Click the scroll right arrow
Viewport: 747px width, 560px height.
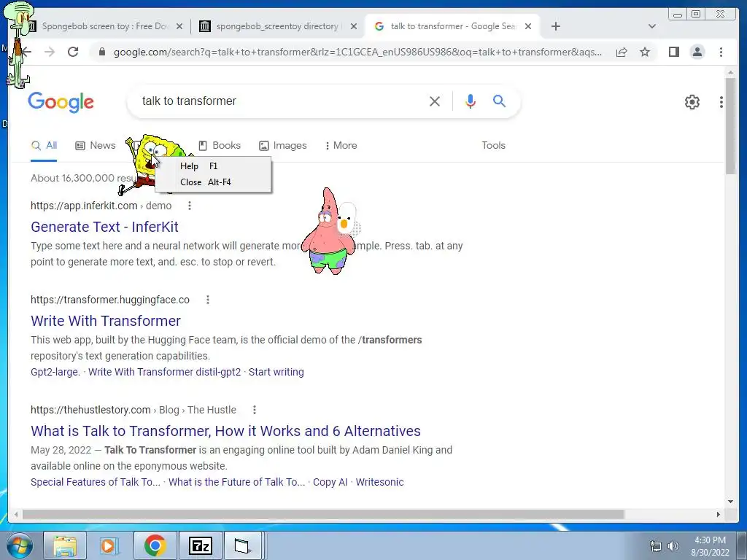(718, 514)
